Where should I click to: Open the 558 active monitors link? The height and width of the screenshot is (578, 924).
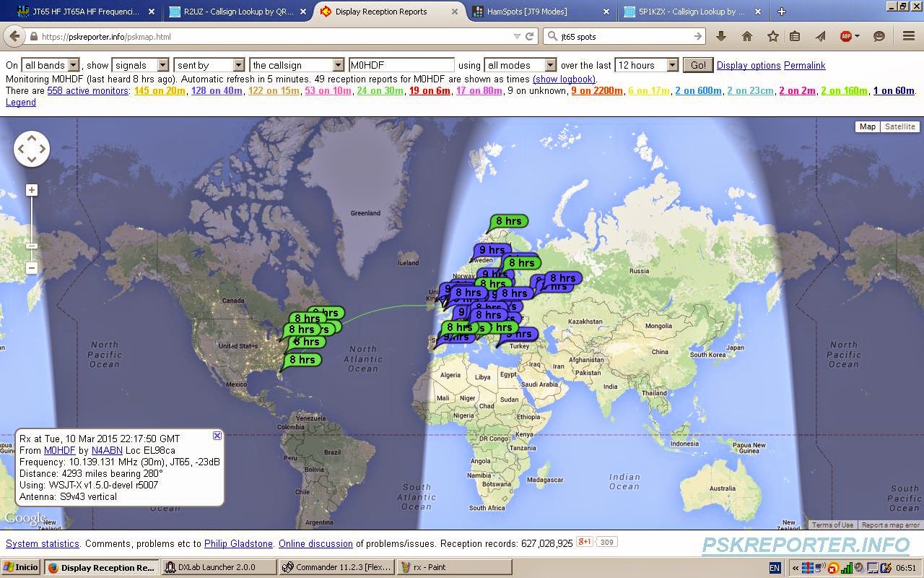pos(88,90)
